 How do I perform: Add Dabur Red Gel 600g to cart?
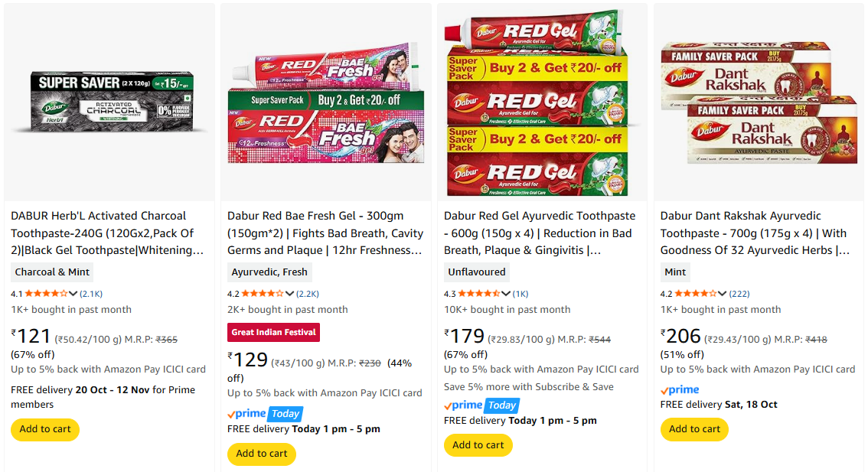pyautogui.click(x=478, y=445)
